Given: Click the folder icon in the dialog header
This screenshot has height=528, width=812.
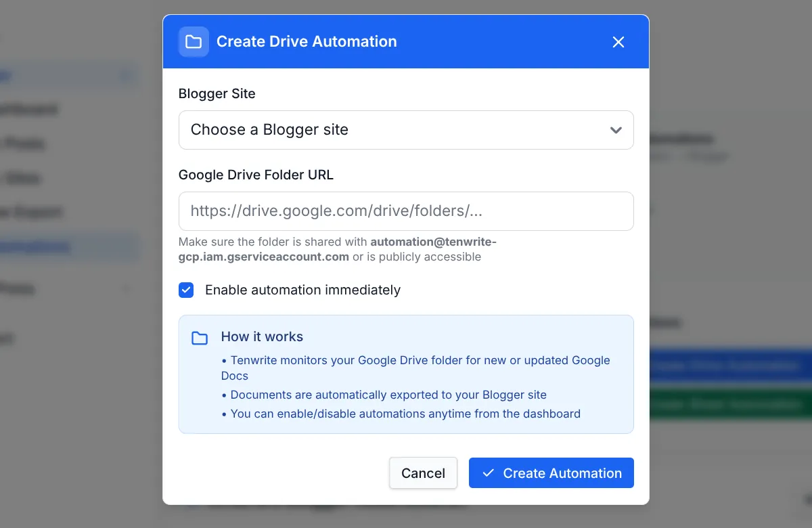Looking at the screenshot, I should coord(194,41).
